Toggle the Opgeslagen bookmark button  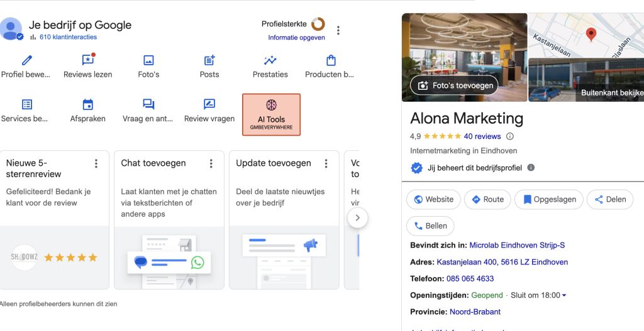(548, 199)
